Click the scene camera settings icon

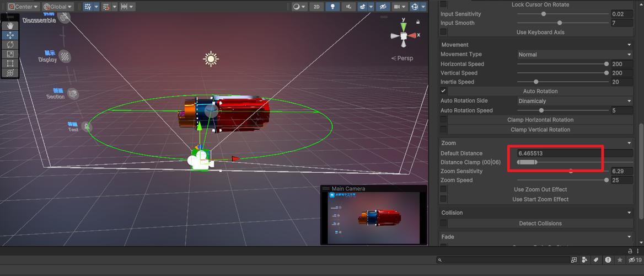click(397, 7)
